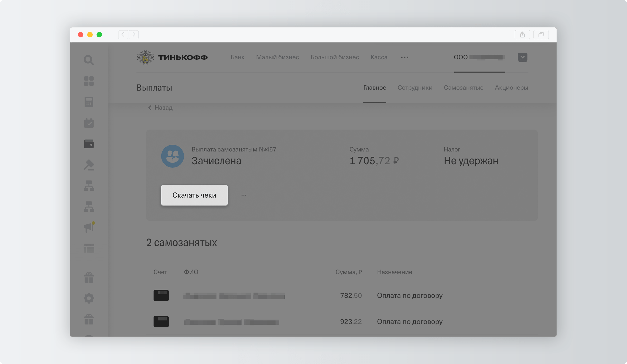The height and width of the screenshot is (364, 627).
Task: Select the wallet payouts sidebar icon
Action: click(89, 144)
